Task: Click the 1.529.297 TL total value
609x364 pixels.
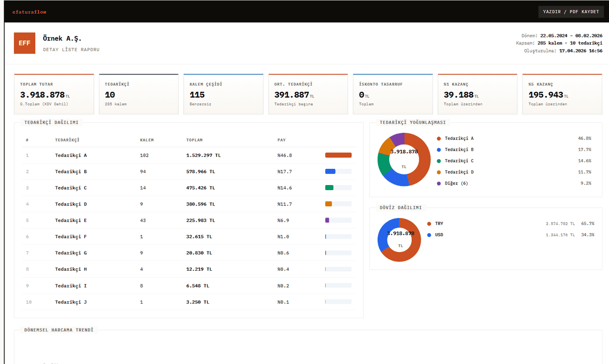Action: point(204,156)
